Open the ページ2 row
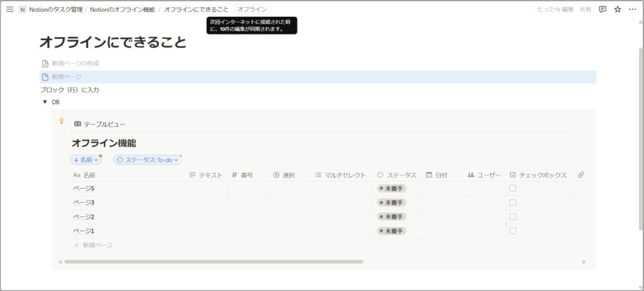This screenshot has height=291, width=644. (84, 216)
